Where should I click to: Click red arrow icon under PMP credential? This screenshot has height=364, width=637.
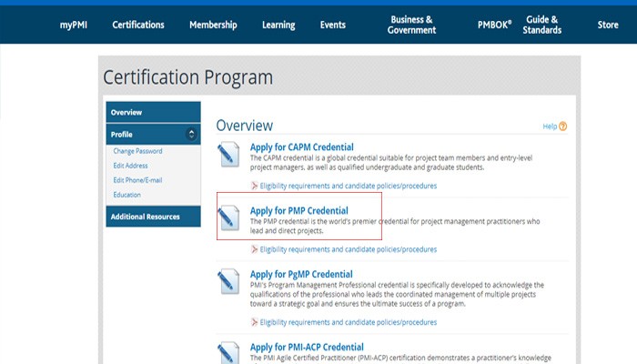pos(254,248)
